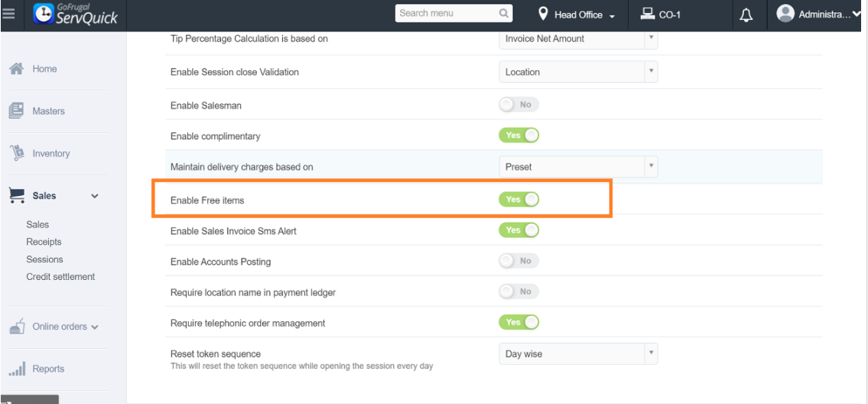This screenshot has height=404, width=868.
Task: Click the hamburger menu icon
Action: coord(8,15)
